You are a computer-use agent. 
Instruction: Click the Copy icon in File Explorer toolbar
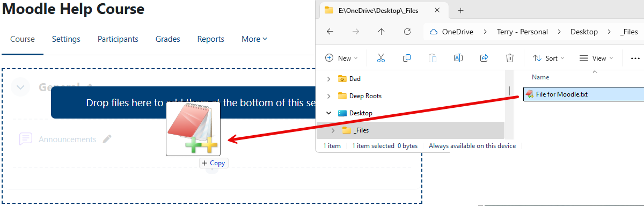(x=407, y=58)
